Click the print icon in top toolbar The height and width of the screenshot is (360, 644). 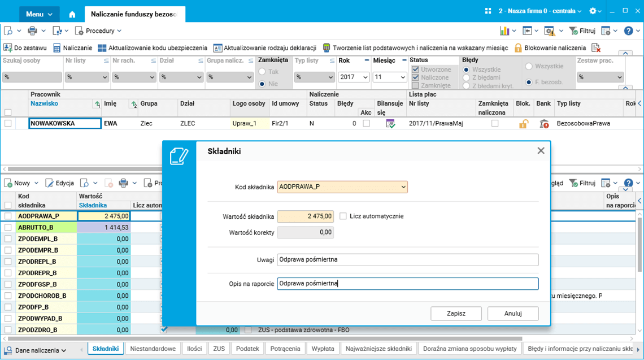(32, 31)
